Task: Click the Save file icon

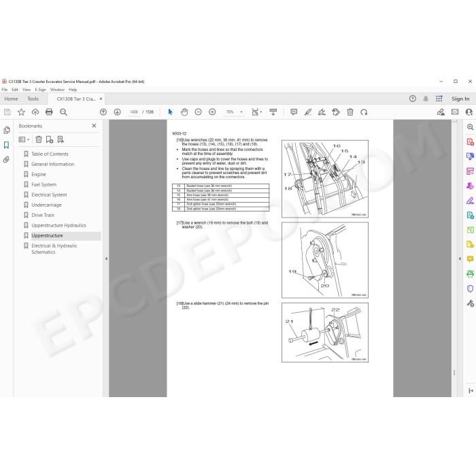Action: pyautogui.click(x=7, y=112)
